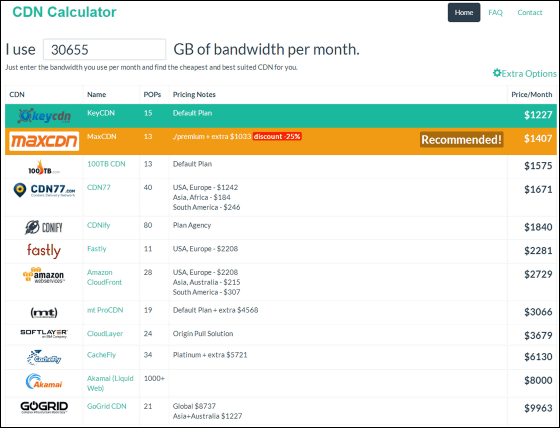Viewport: 560px width, 428px height.
Task: Click the CDN77.com logo
Action: tap(44, 190)
